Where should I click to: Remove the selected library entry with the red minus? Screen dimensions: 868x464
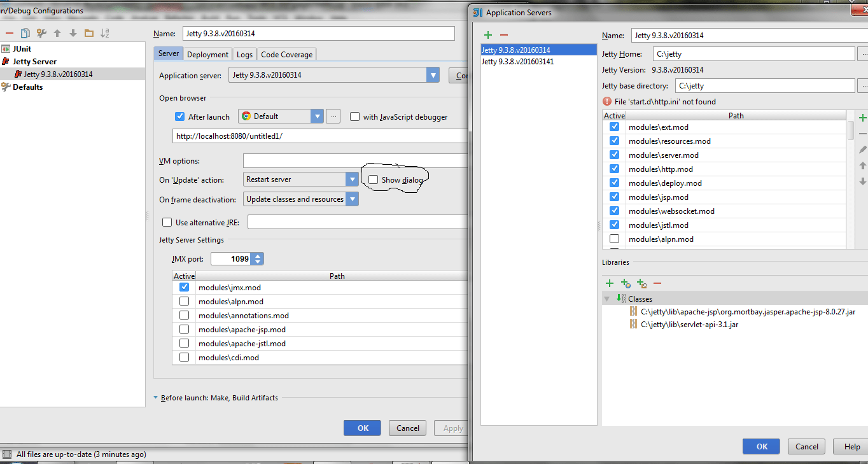tap(657, 283)
